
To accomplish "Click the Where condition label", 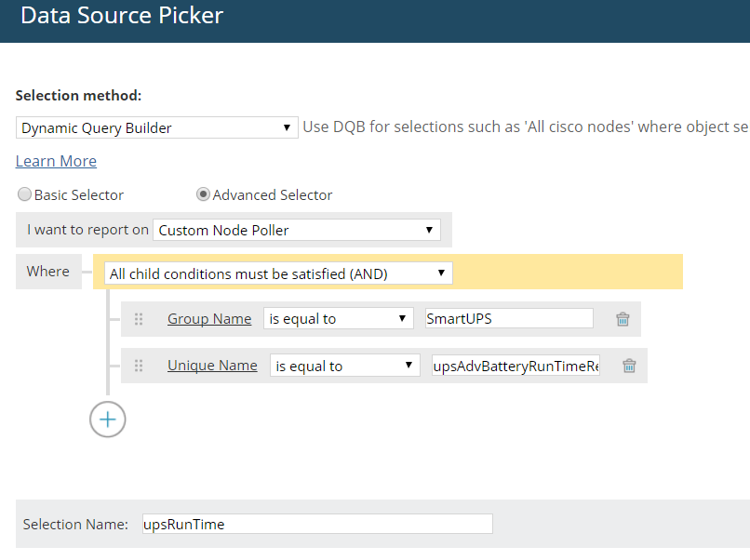I will (48, 272).
